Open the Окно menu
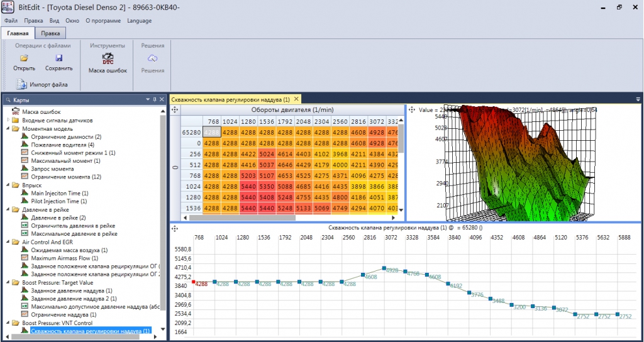 72,21
